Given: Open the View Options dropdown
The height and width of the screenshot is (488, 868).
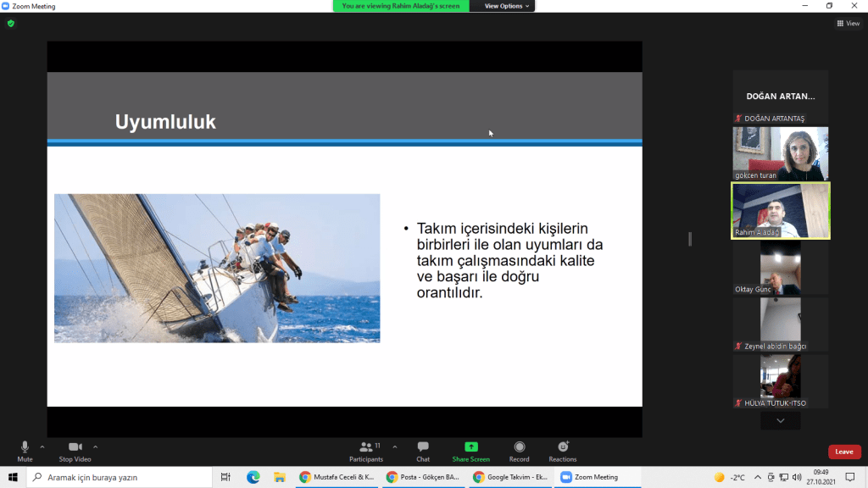Looking at the screenshot, I should pyautogui.click(x=507, y=6).
